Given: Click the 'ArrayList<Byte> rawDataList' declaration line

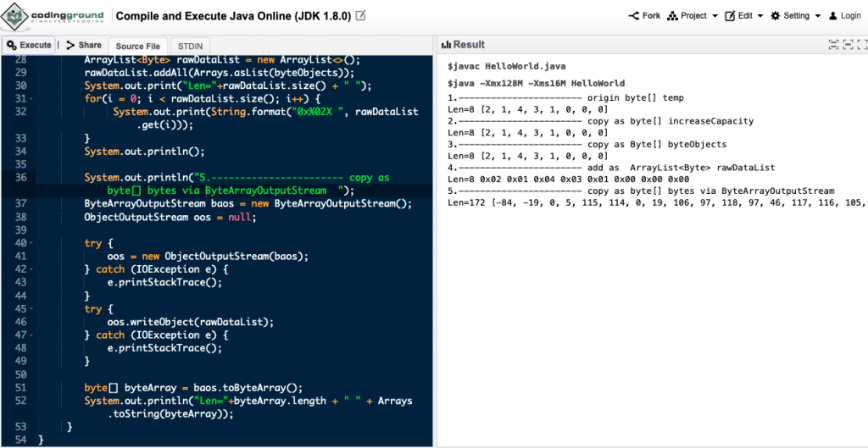Looking at the screenshot, I should tap(222, 60).
